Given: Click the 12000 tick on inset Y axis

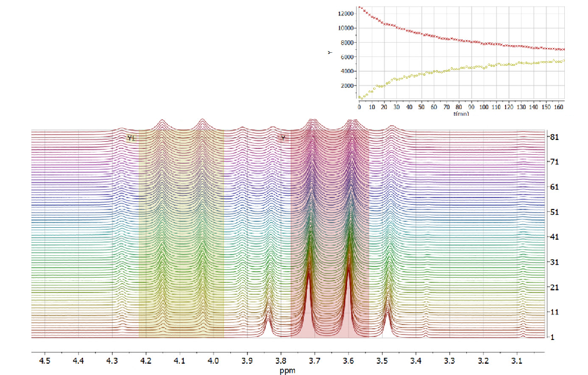Looking at the screenshot, I should [346, 14].
